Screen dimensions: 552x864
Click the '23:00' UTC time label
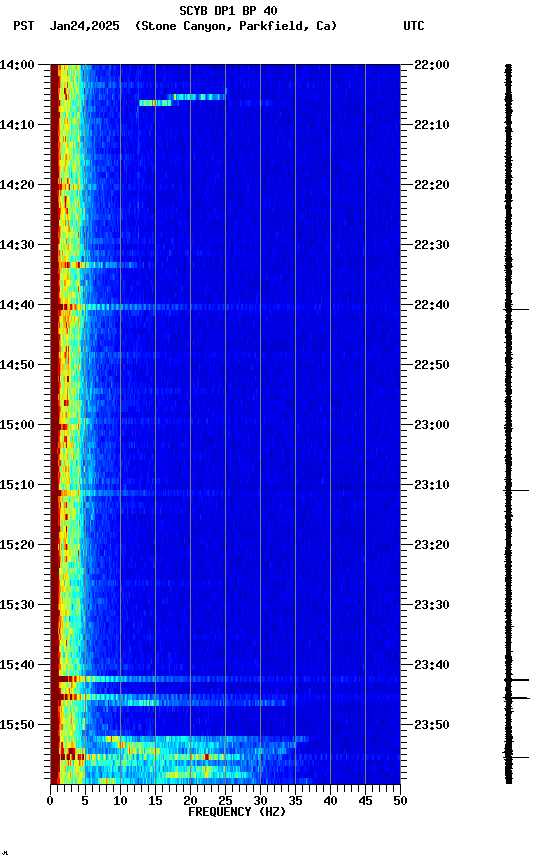(x=432, y=425)
